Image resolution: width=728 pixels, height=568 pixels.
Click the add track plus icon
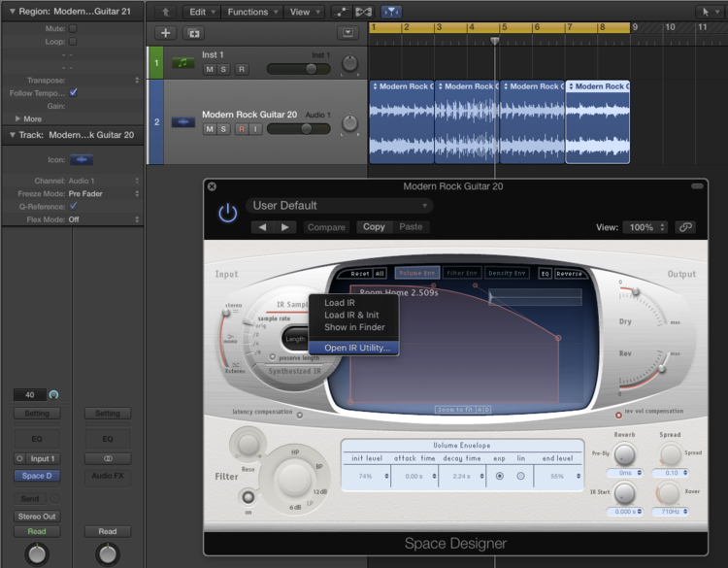click(x=165, y=32)
